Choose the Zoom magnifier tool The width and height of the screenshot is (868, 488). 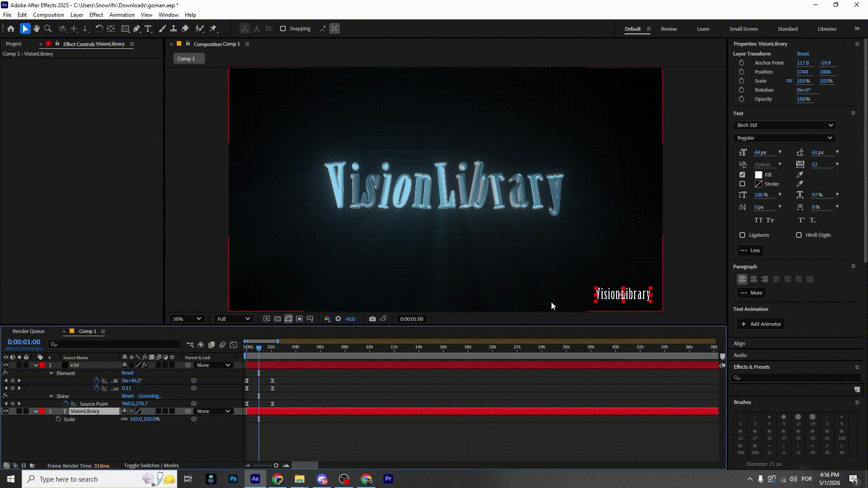click(x=48, y=28)
